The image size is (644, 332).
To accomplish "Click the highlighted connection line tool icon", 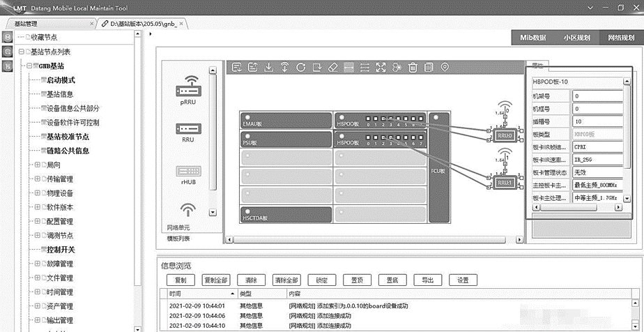I will point(348,68).
